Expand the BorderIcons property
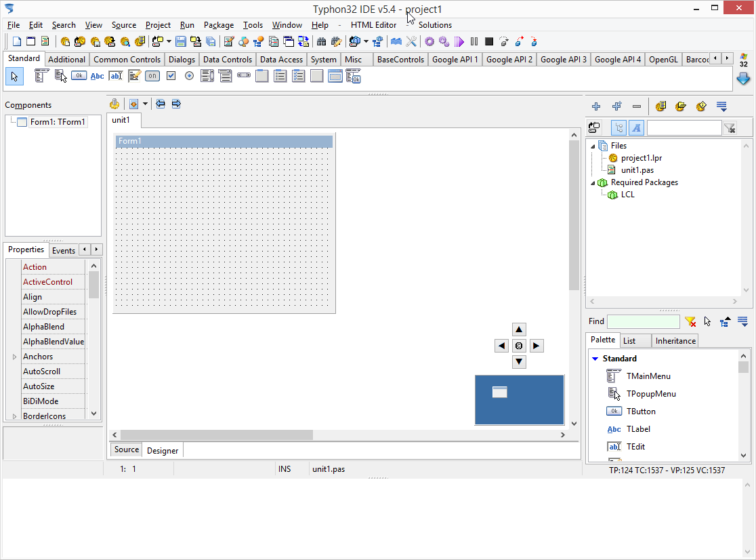This screenshot has height=560, width=756. coord(14,416)
